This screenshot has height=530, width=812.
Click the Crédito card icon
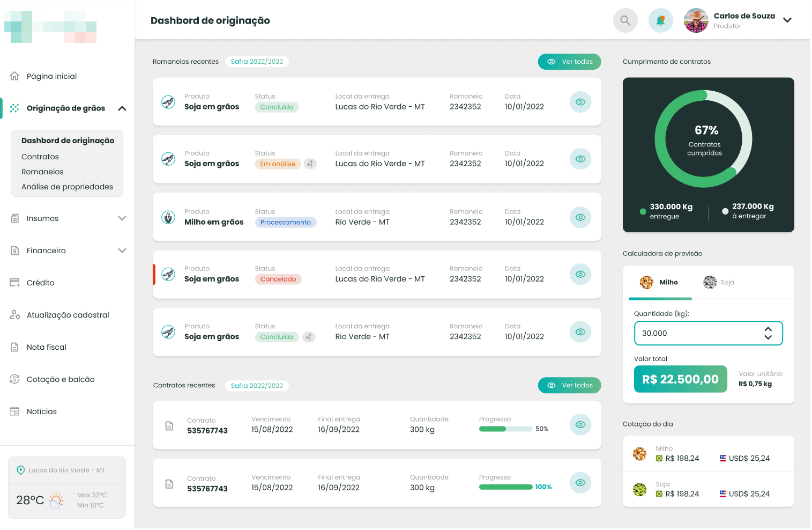[14, 283]
